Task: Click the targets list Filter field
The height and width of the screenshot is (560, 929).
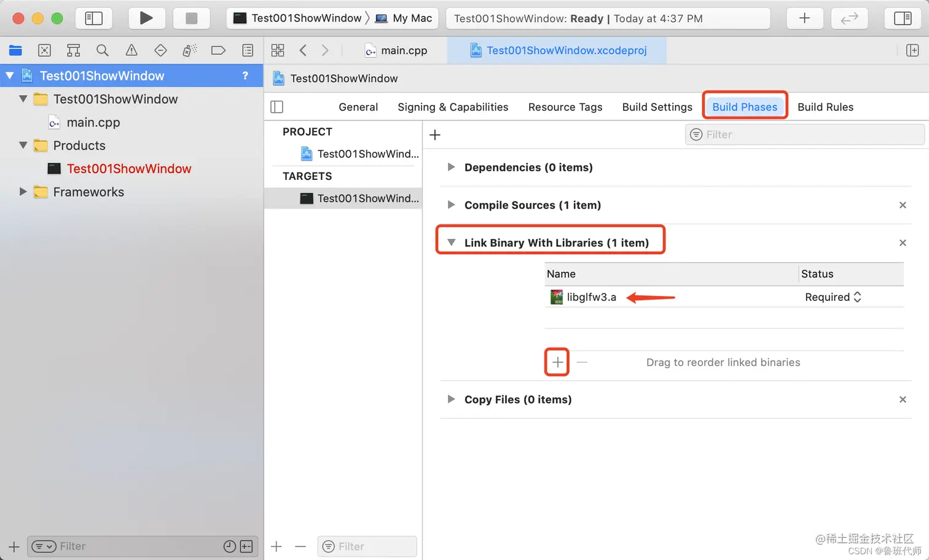Action: 367,546
